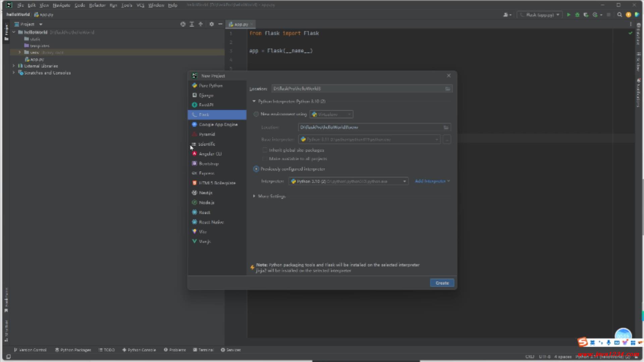Screen dimensions: 644x362
Task: Select templates folder in project tree
Action: click(37, 46)
